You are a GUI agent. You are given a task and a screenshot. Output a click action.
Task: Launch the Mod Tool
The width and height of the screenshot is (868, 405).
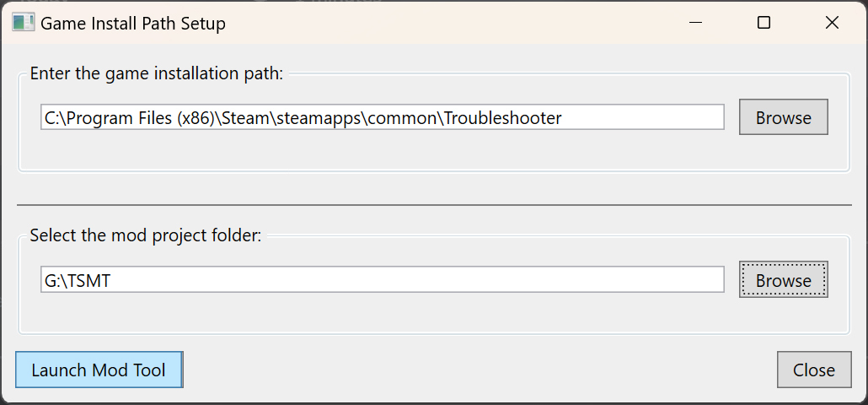click(99, 370)
